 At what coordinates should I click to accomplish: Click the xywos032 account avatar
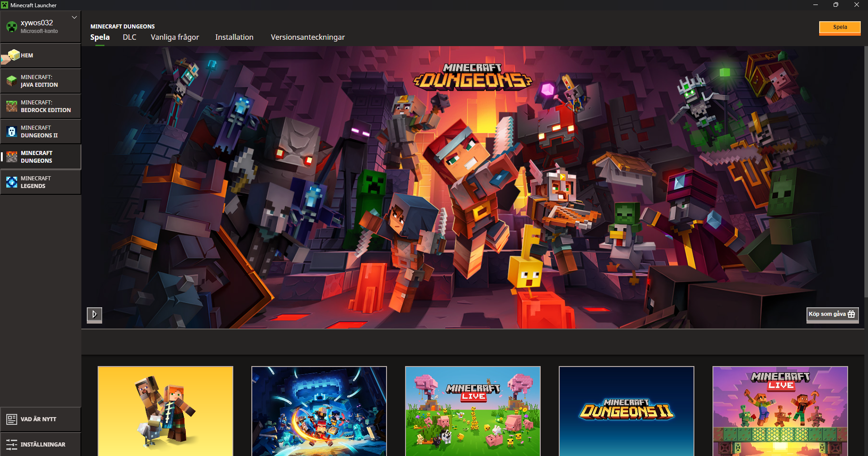pos(12,27)
